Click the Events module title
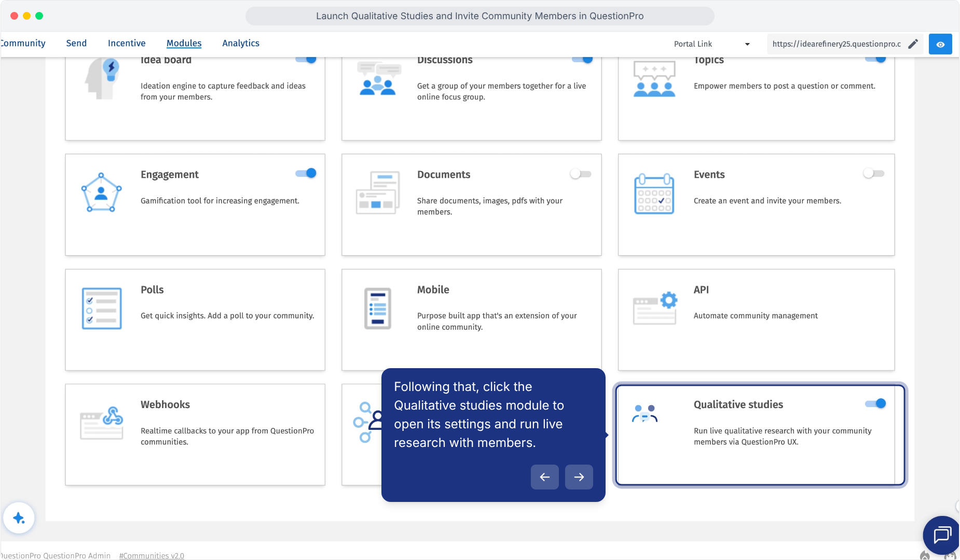Image resolution: width=960 pixels, height=560 pixels. (709, 175)
